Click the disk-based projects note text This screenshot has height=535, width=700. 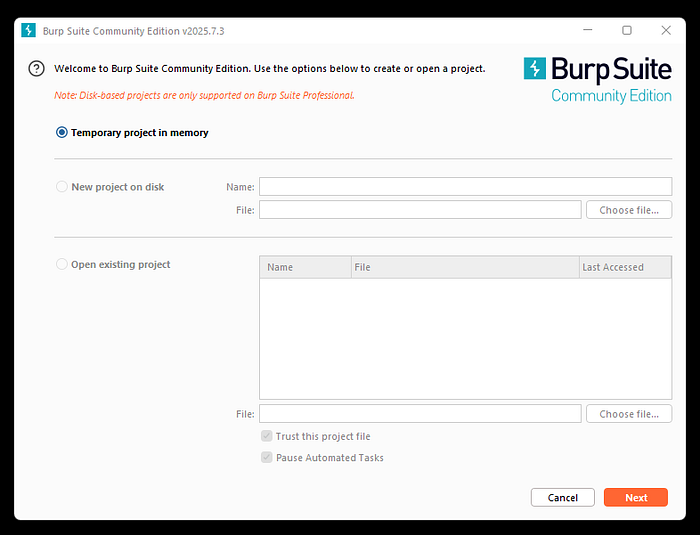coord(204,96)
